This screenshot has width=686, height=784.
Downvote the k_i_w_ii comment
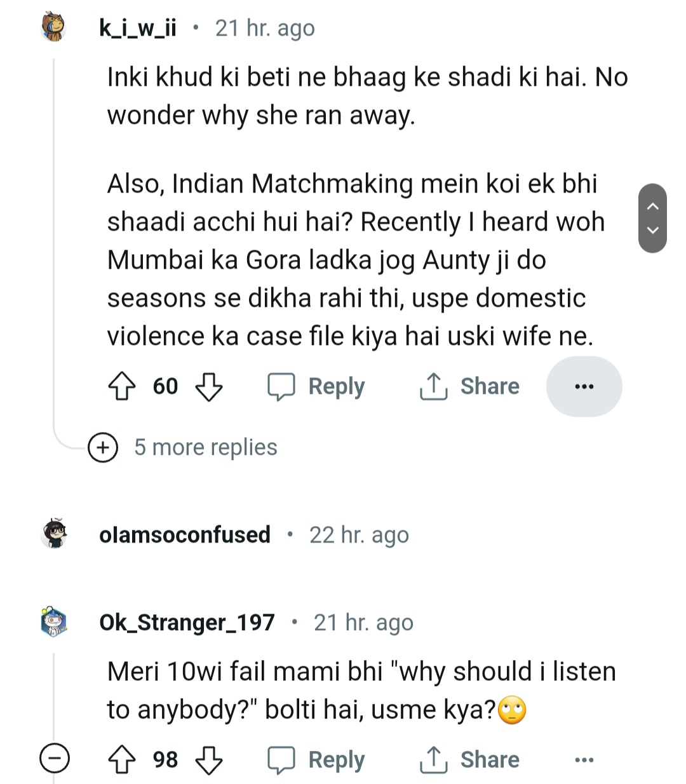tap(208, 386)
